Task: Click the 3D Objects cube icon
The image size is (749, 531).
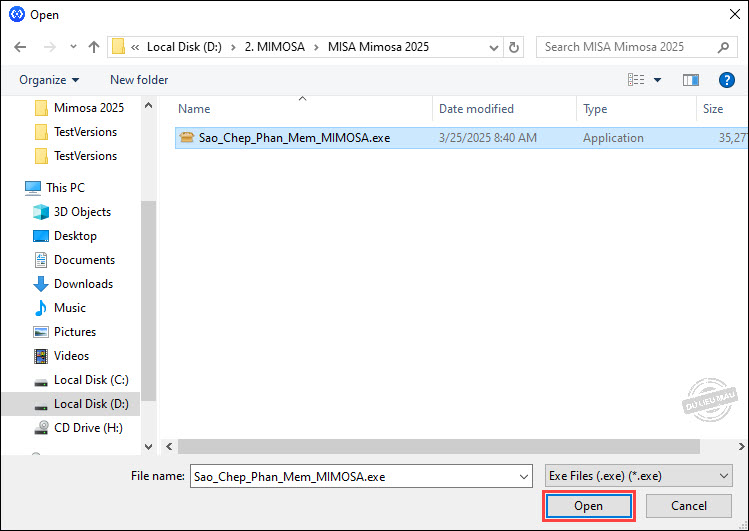Action: pyautogui.click(x=41, y=212)
